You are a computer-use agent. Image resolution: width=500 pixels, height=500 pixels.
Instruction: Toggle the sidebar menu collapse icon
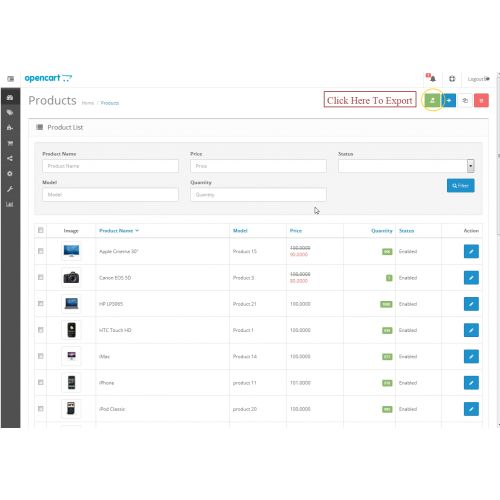tap(11, 79)
